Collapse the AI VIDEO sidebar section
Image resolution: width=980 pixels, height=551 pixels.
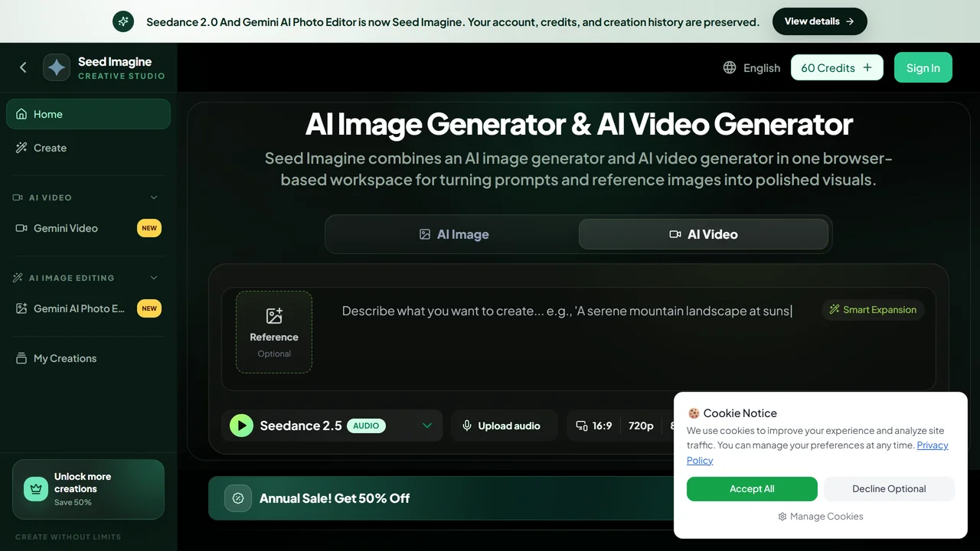click(154, 197)
